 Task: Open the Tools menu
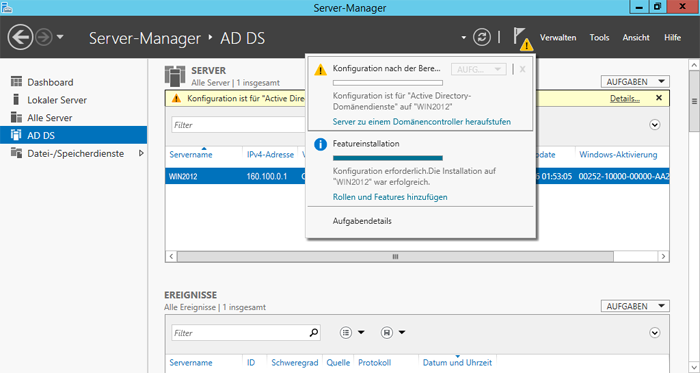599,38
